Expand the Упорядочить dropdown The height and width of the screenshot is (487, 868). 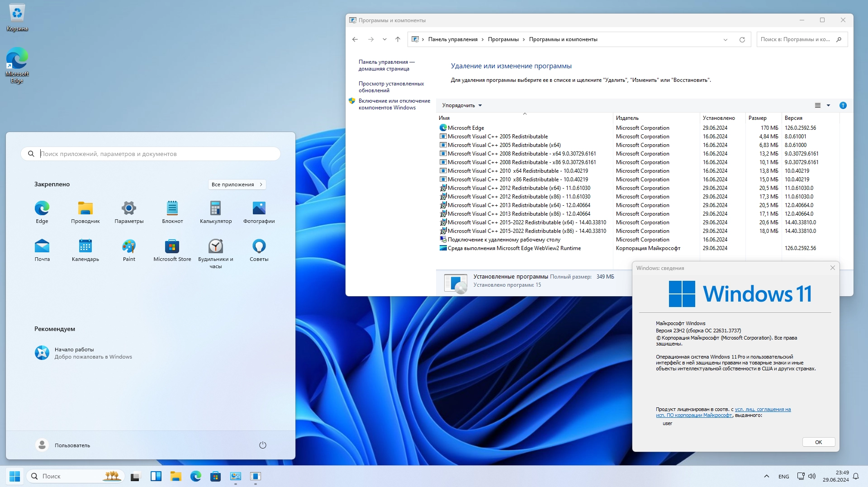tap(462, 105)
